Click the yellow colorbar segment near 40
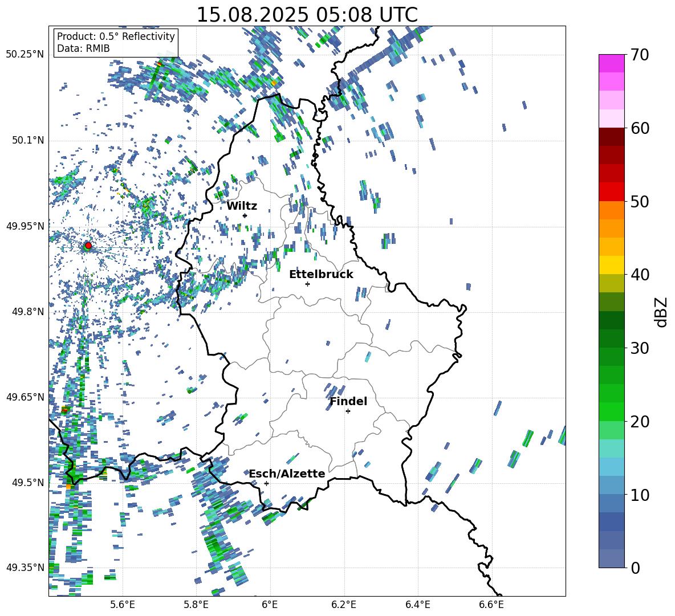The image size is (675, 616). 611,265
